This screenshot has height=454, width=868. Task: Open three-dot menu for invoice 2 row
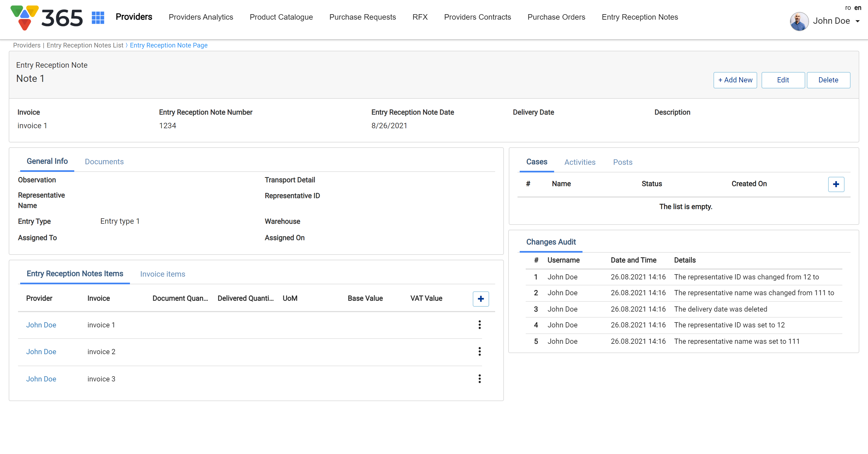point(480,351)
